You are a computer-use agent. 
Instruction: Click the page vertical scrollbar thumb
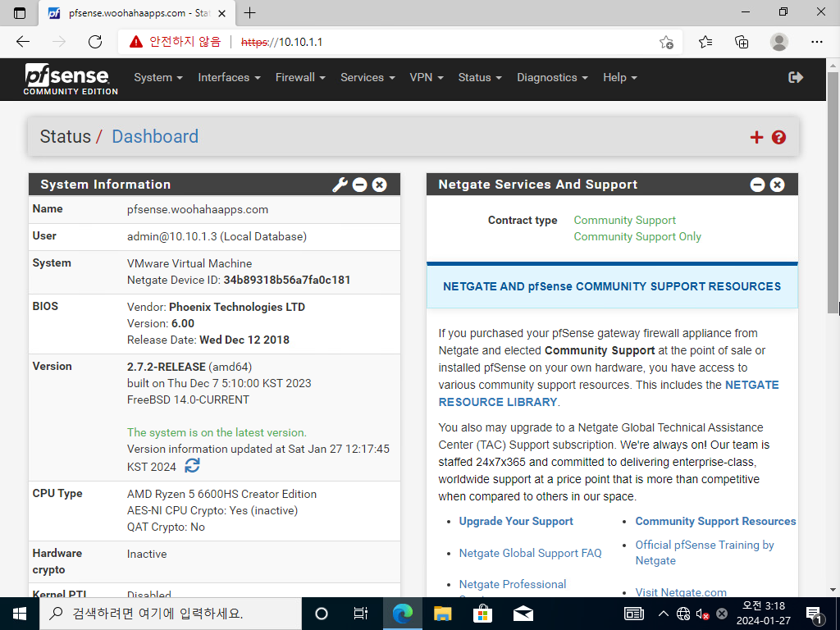(x=833, y=193)
